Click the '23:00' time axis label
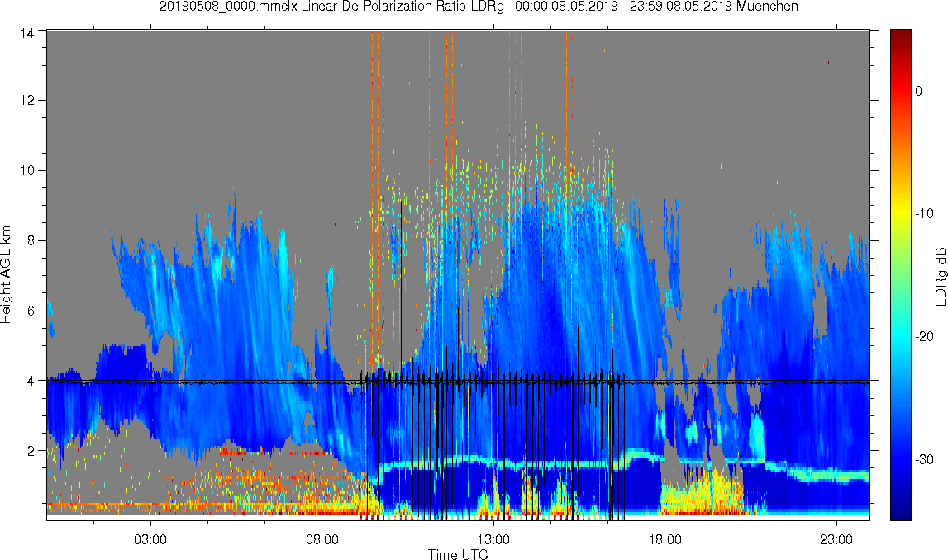Image resolution: width=948 pixels, height=560 pixels. coord(836,539)
